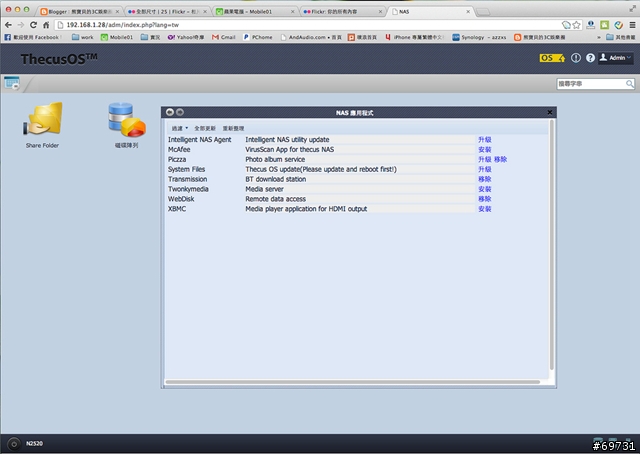
Task: Switch to the NAS tab
Action: coord(430,11)
